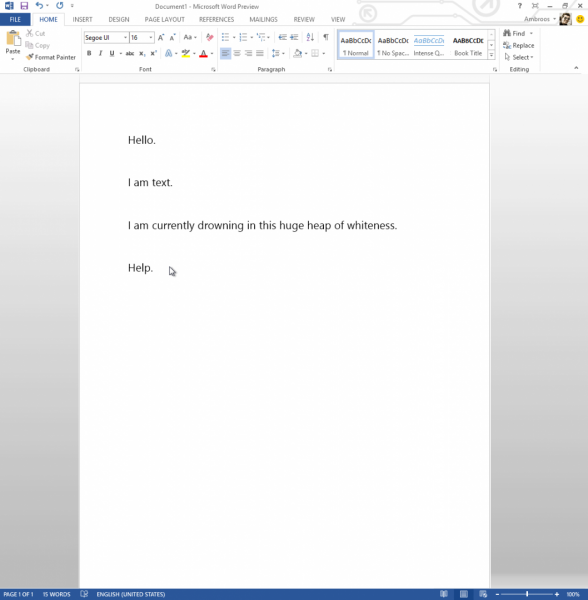Apply strikethrough formatting
The image size is (588, 600).
(x=130, y=53)
